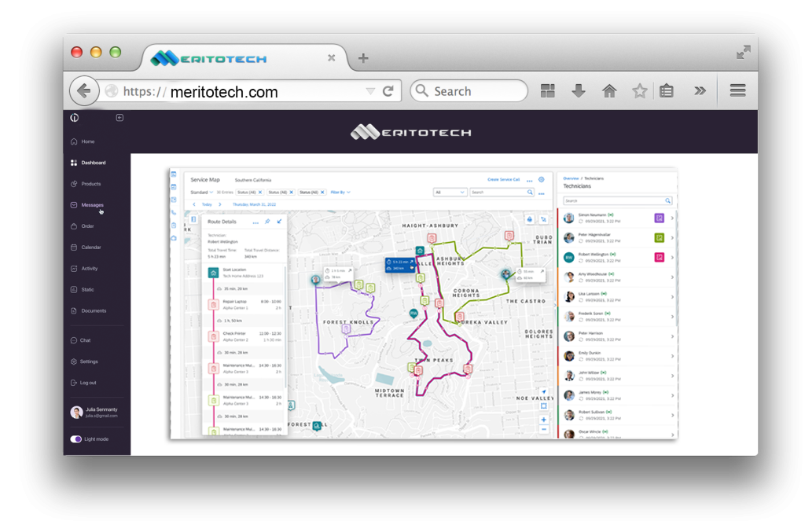Expand the Filter By dropdown
The height and width of the screenshot is (532, 805).
(x=340, y=193)
